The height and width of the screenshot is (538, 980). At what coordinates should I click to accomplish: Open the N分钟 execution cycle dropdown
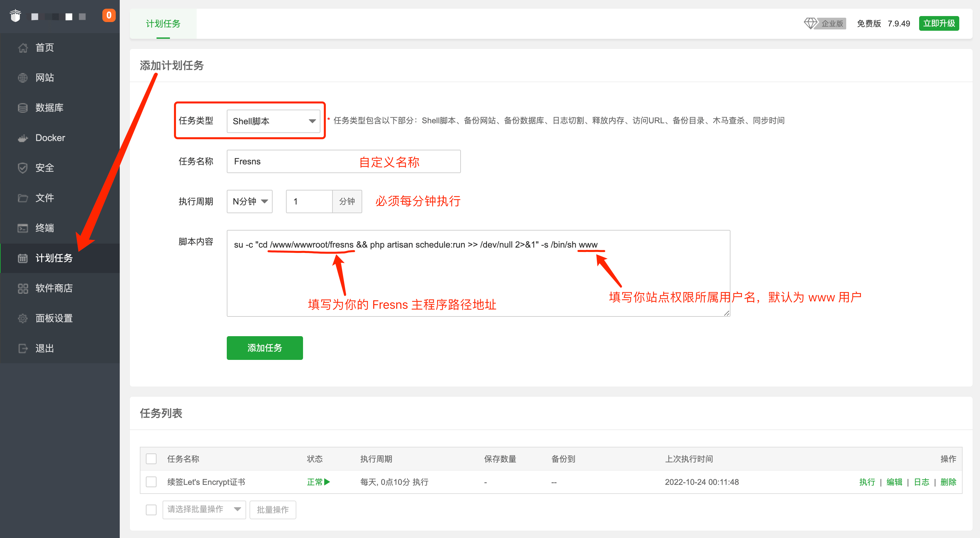coord(250,201)
